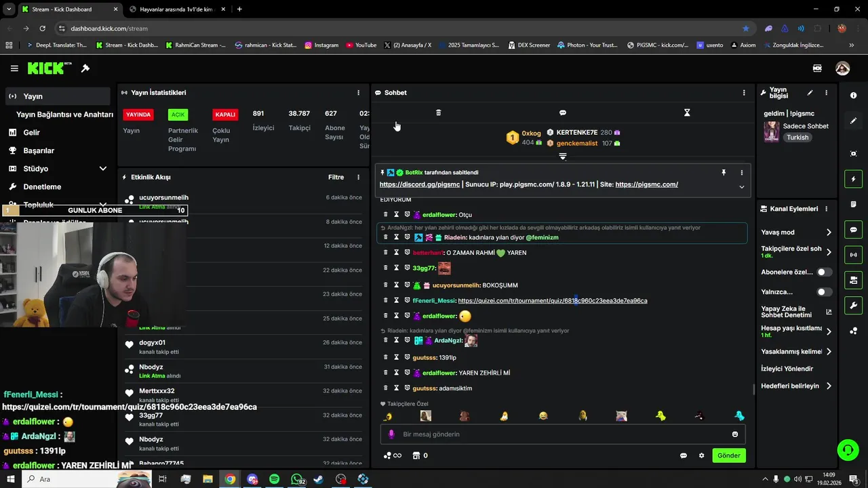Expand the pinned message chevron
This screenshot has width=868, height=488.
click(x=741, y=187)
